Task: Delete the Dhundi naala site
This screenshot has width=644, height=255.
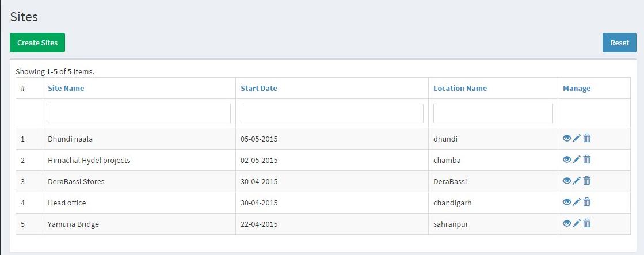Action: 587,138
